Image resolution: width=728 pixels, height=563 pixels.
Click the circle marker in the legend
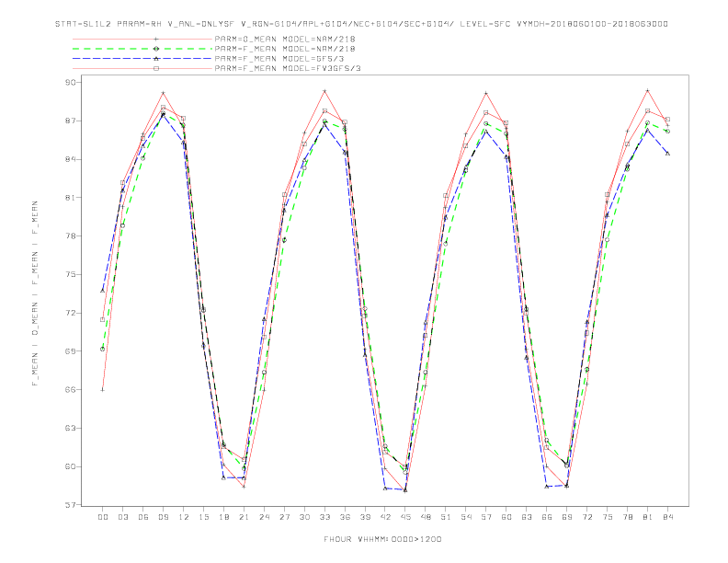[x=156, y=49]
